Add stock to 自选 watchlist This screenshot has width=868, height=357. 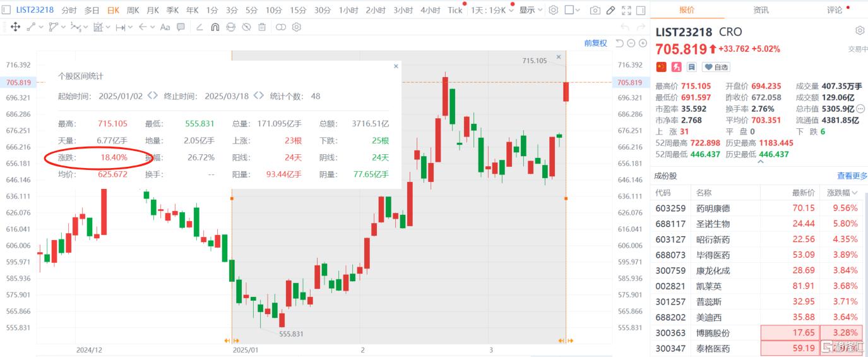(x=716, y=67)
